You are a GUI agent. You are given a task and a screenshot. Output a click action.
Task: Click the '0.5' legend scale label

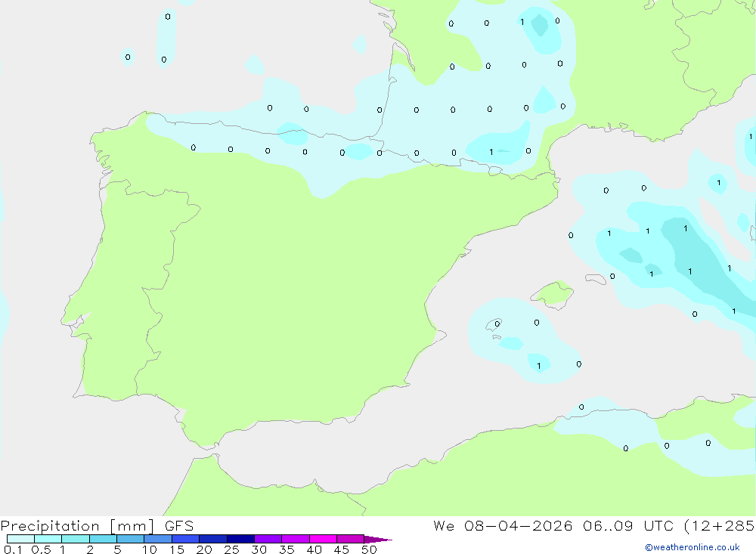tap(41, 549)
